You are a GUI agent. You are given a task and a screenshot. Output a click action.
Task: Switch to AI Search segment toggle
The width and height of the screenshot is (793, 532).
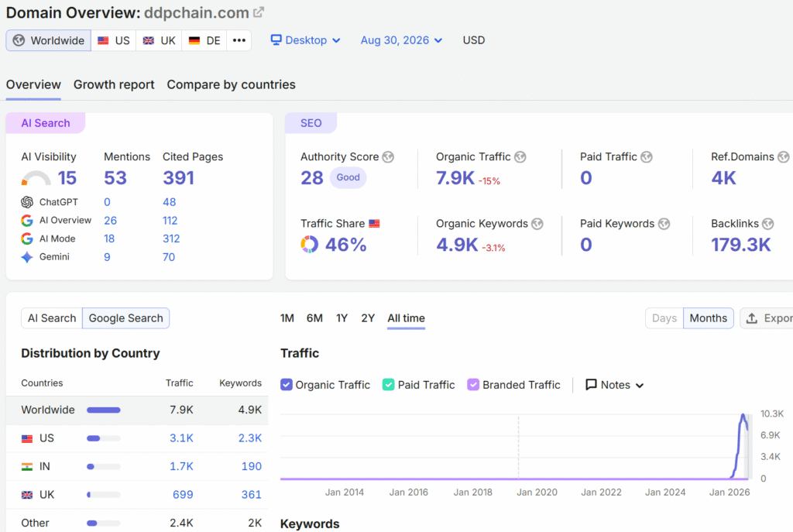click(52, 318)
